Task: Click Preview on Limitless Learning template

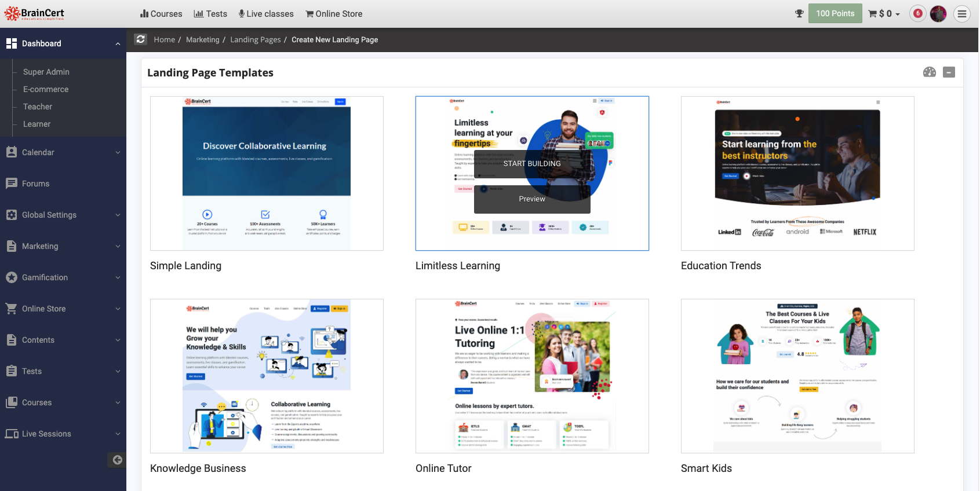Action: tap(532, 199)
